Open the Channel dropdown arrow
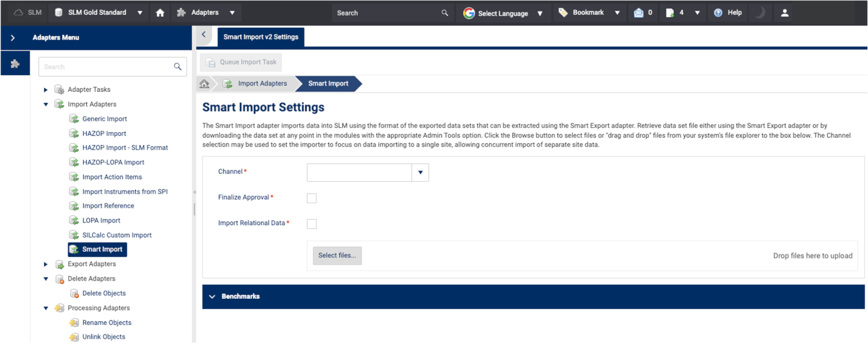 [420, 172]
